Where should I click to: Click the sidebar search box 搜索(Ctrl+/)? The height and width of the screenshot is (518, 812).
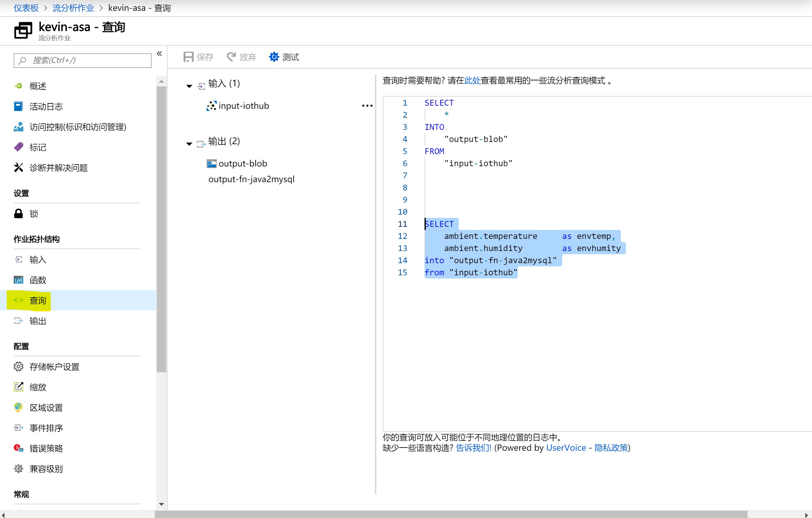(x=83, y=60)
